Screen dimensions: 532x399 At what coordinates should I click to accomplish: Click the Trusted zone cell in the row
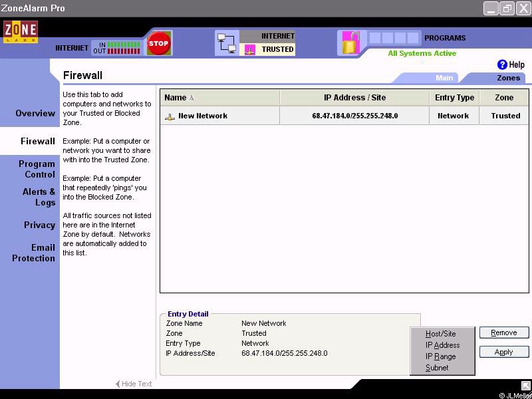coord(504,116)
